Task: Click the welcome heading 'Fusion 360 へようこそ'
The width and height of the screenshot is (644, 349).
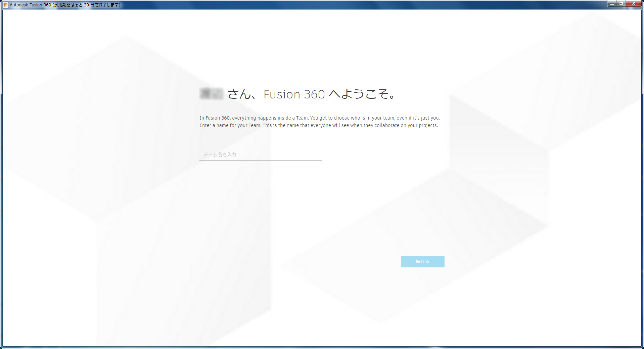Action: [329, 94]
